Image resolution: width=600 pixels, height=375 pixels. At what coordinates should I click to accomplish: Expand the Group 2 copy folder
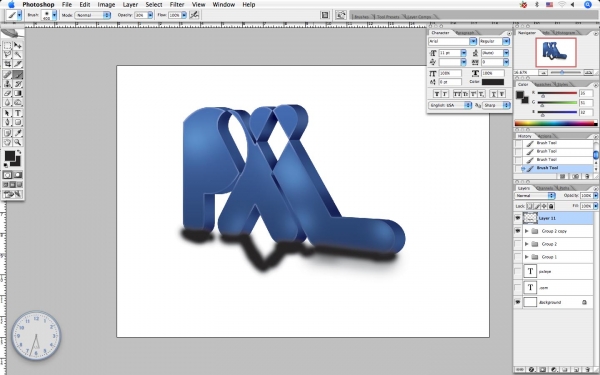pyautogui.click(x=527, y=231)
